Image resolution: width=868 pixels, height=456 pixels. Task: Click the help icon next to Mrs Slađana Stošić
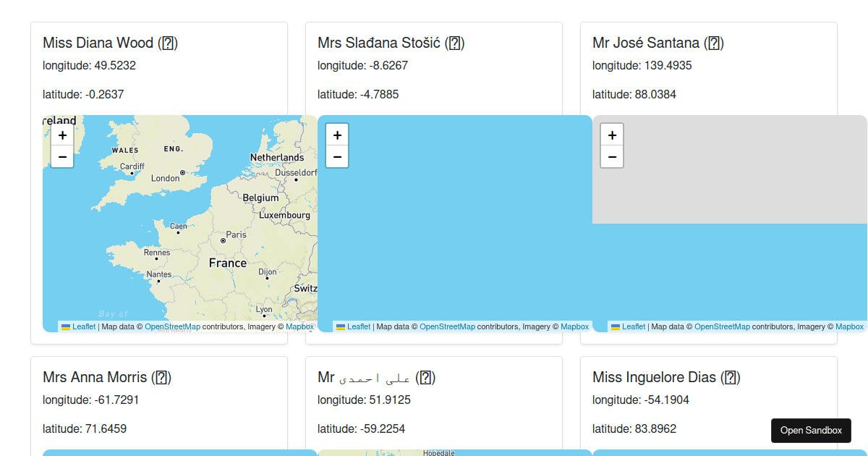(454, 43)
